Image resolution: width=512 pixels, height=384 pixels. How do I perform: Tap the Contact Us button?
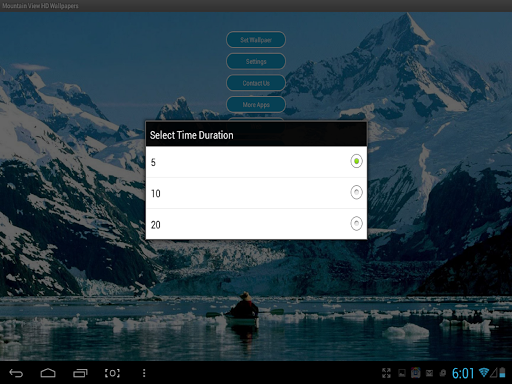256,83
